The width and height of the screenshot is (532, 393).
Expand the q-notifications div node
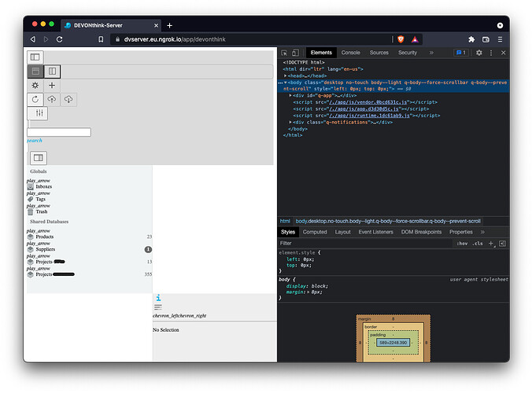290,123
